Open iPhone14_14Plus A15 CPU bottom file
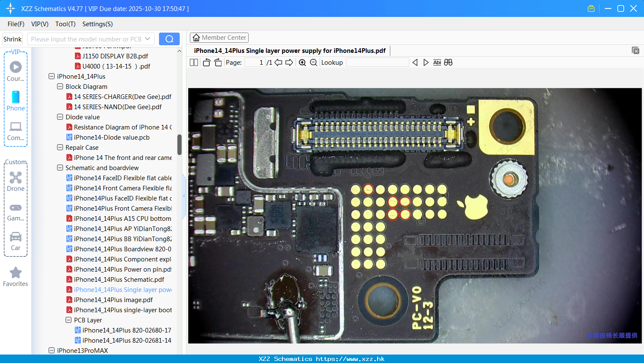This screenshot has width=644, height=363. pos(119,219)
